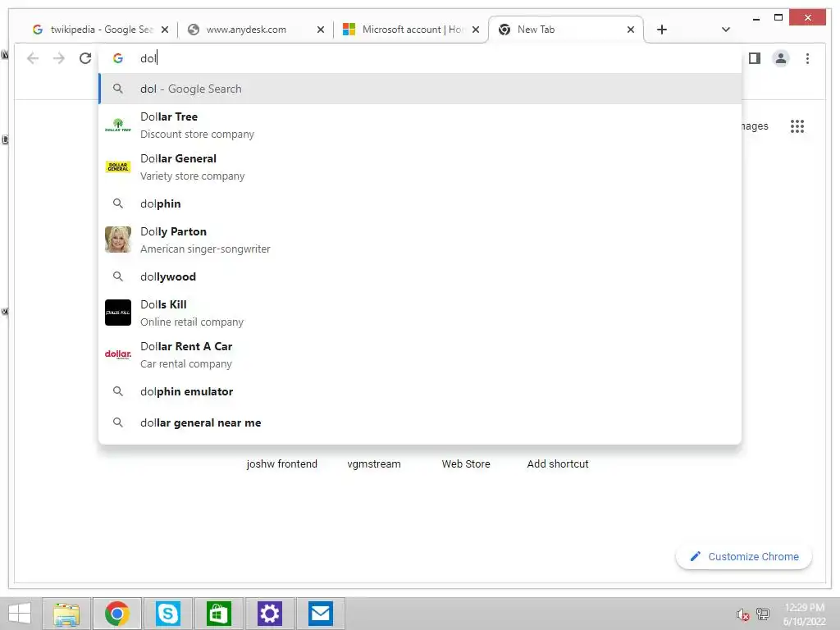Open the joshw frontend shortcut
The image size is (840, 630).
coord(282,464)
